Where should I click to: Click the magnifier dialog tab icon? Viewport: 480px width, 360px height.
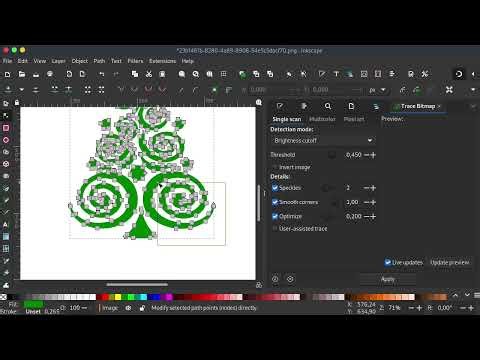328,106
